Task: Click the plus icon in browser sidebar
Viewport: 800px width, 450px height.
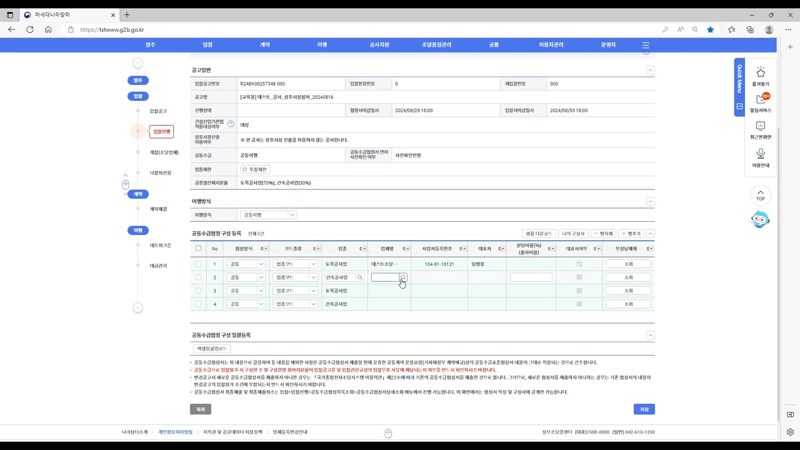Action: click(x=790, y=46)
